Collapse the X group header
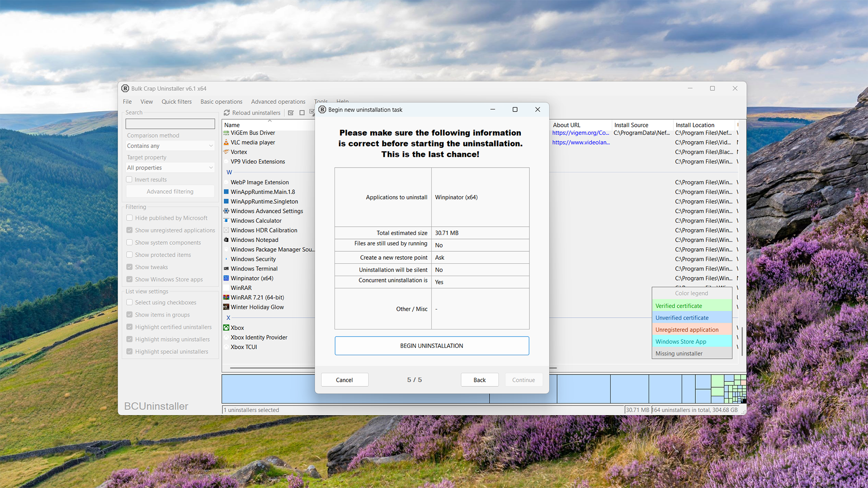Screen dimensions: 868x488 [x=228, y=318]
